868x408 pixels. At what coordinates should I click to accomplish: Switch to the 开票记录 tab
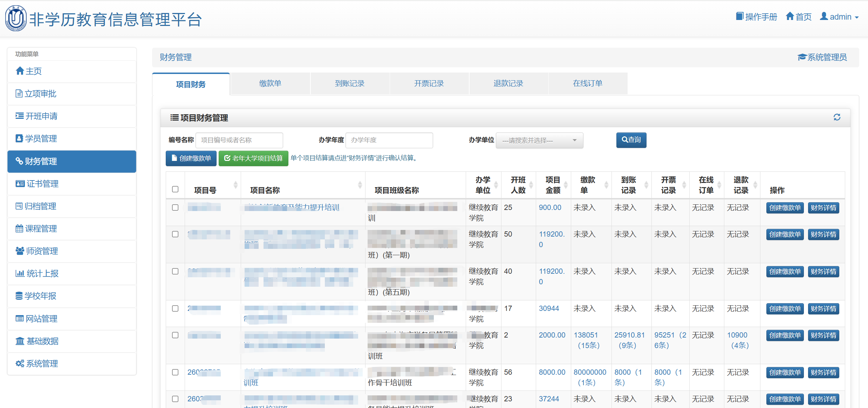[x=429, y=83]
